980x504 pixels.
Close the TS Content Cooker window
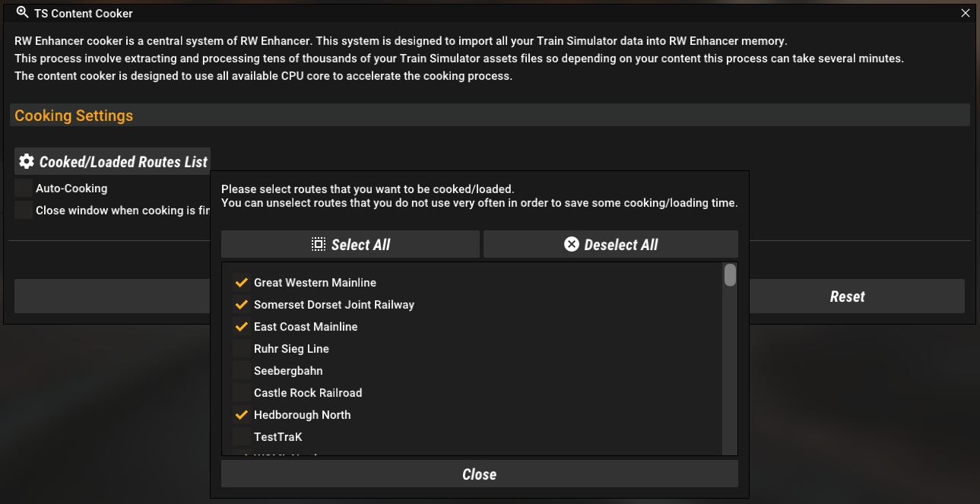point(966,13)
